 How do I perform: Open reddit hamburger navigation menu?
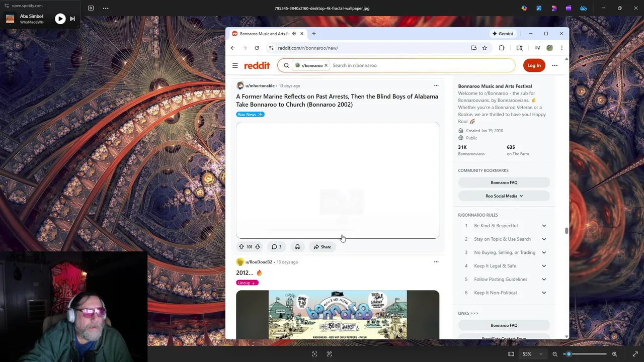[x=235, y=65]
